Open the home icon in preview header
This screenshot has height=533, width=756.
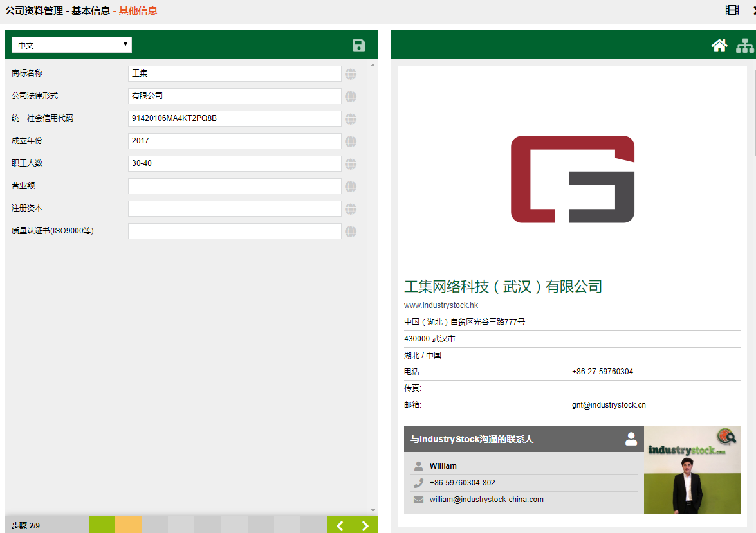point(719,45)
